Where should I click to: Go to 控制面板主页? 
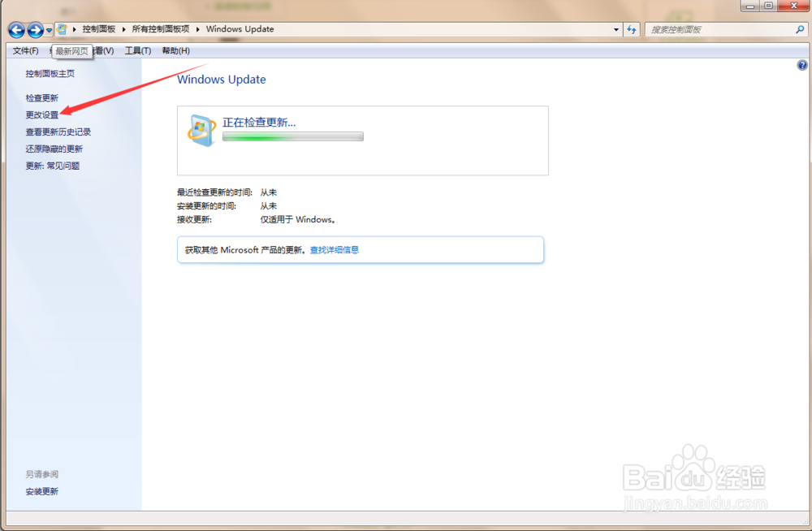(x=50, y=74)
